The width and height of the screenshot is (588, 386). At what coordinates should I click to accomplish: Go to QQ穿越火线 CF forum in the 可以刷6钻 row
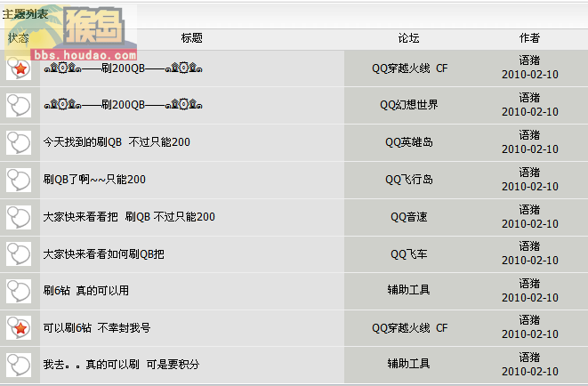(409, 328)
